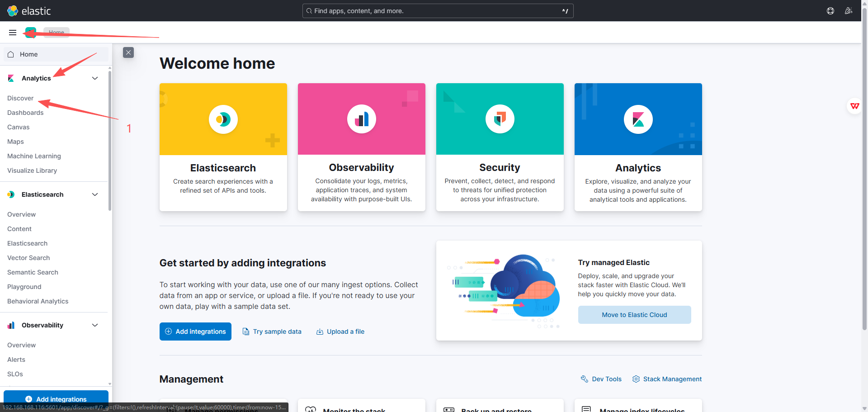
Task: Click the Home icon in sidebar
Action: click(x=11, y=54)
